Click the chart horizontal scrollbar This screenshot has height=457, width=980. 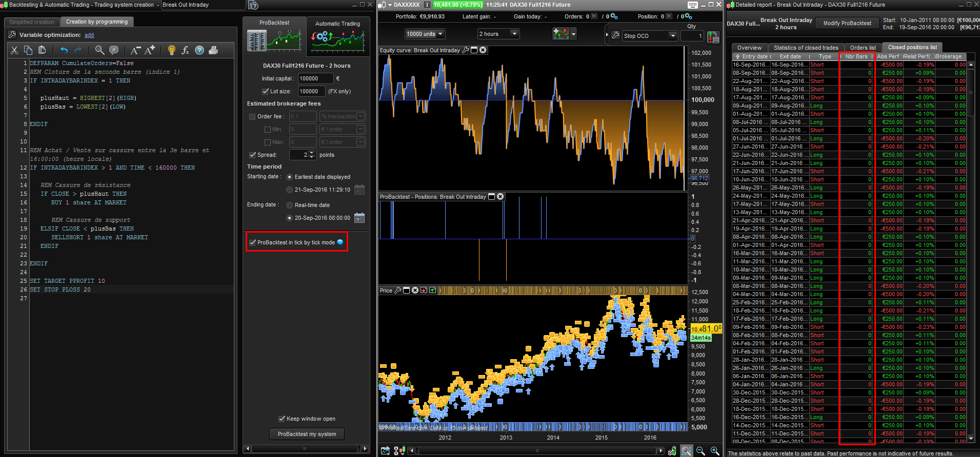point(537,451)
